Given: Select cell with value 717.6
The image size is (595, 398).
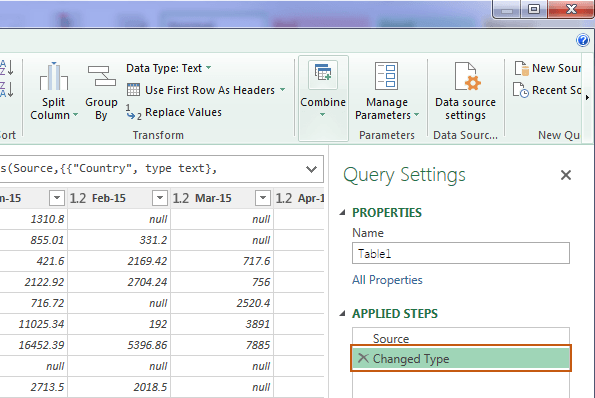Looking at the screenshot, I should [x=222, y=261].
